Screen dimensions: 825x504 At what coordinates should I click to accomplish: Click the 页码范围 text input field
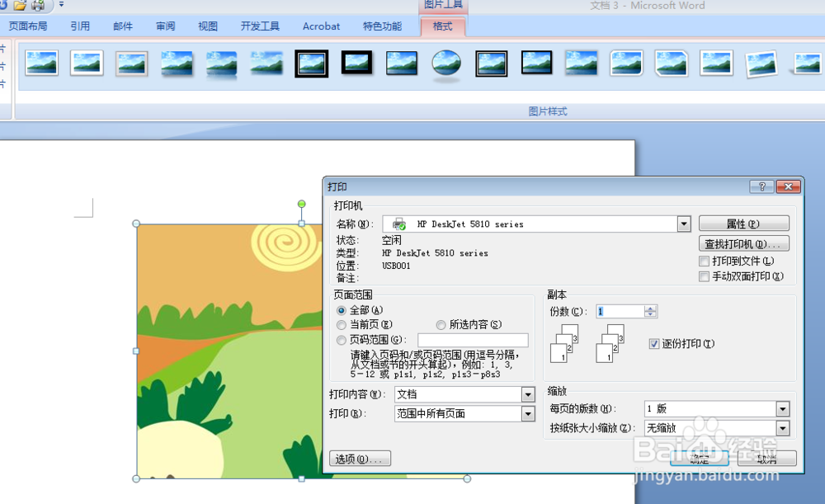point(473,340)
